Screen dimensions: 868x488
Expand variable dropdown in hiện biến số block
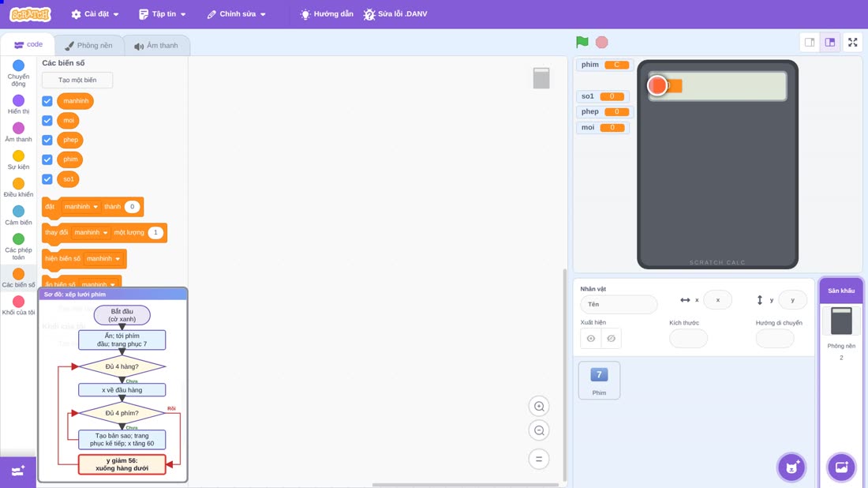(103, 259)
